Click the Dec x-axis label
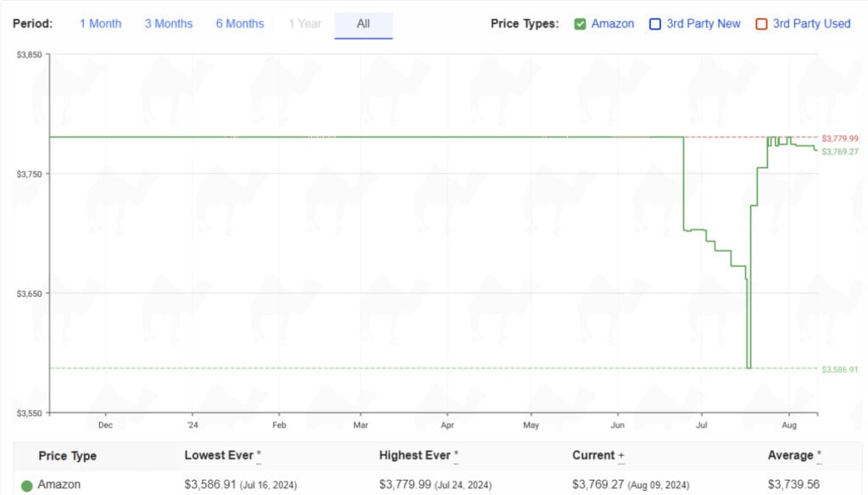Viewport: 868px width, 495px height. (105, 425)
